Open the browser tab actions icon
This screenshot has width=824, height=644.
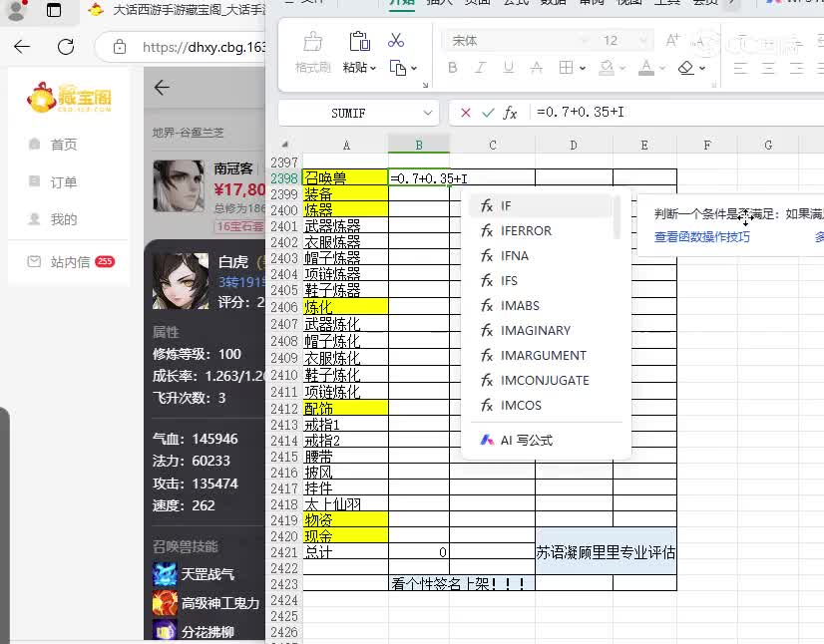pos(54,9)
